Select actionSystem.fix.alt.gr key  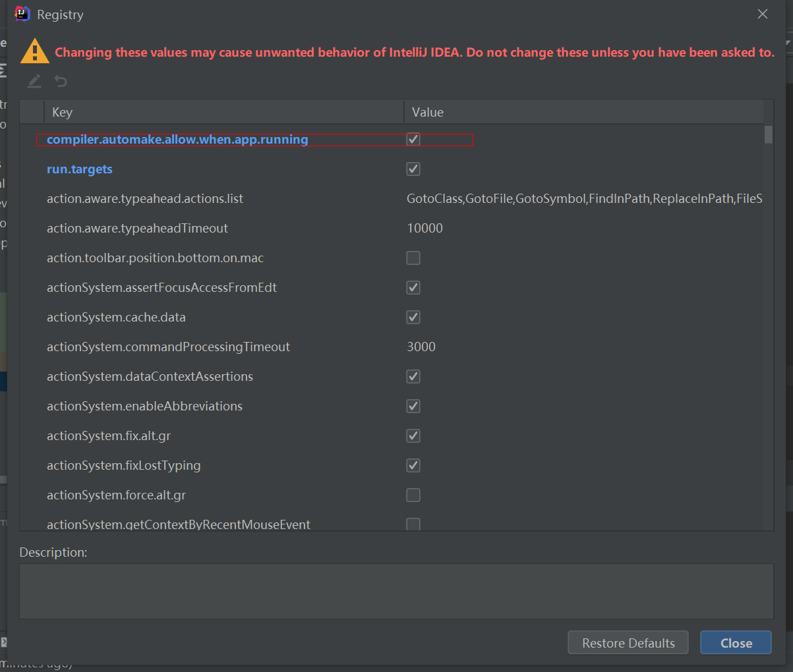click(x=109, y=435)
